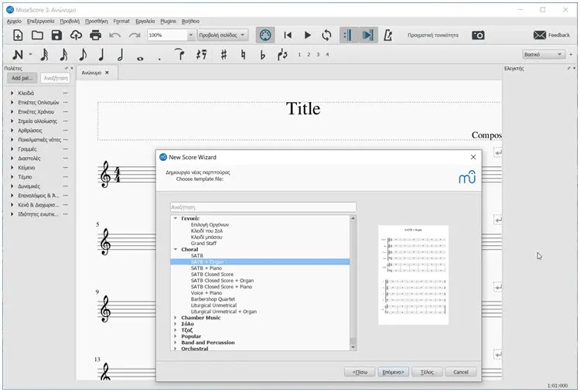The image size is (580, 392).
Task: Select voice 1 button
Action: (x=299, y=54)
